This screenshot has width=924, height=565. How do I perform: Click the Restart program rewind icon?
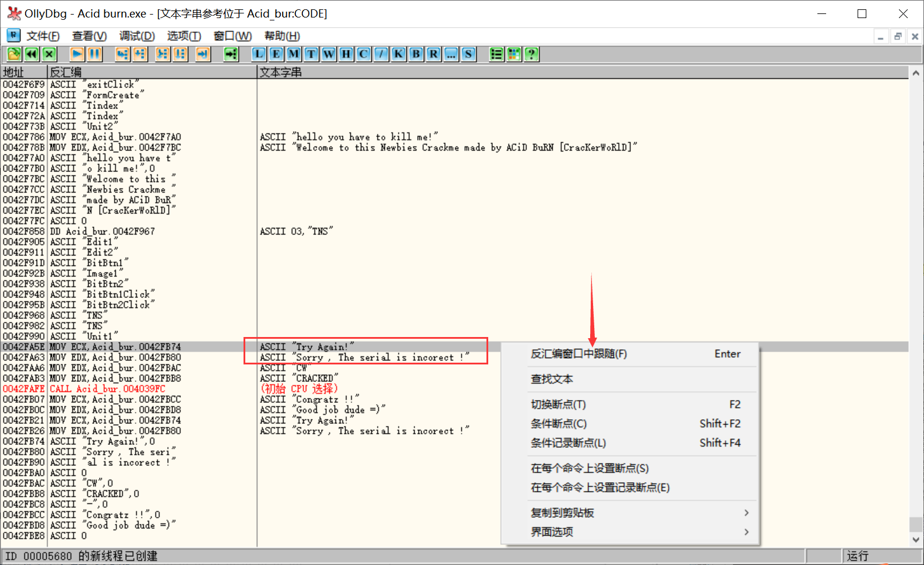coord(31,54)
